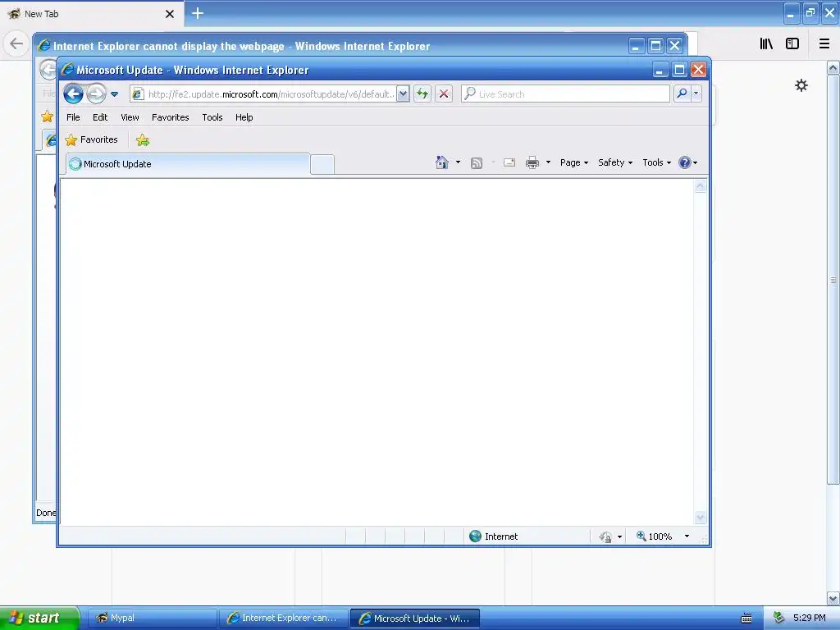Image resolution: width=840 pixels, height=630 pixels.
Task: Click the Help question mark icon
Action: 685,162
